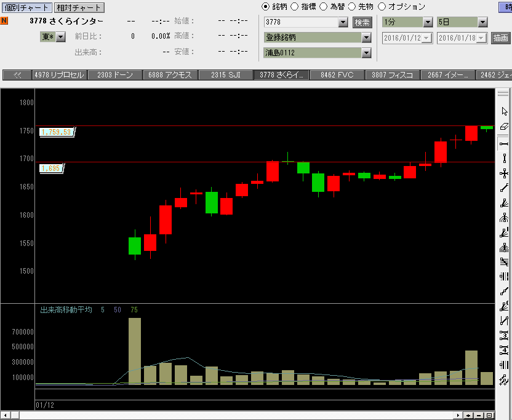512x420 pixels.
Task: Switch to the 個別チャート tab
Action: click(26, 7)
